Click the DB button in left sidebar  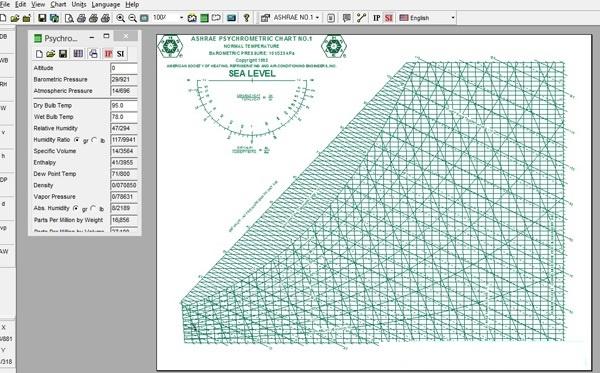point(4,37)
